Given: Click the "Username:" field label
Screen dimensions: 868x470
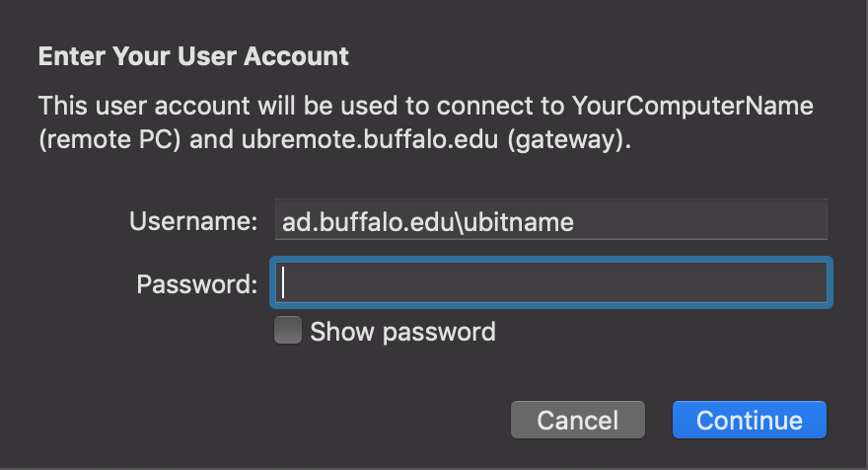Looking at the screenshot, I should pos(192,221).
